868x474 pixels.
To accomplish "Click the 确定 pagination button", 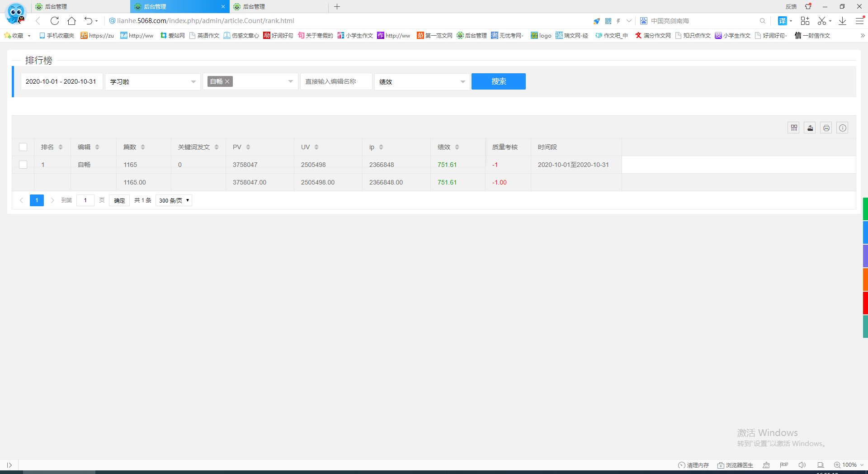I will click(119, 200).
